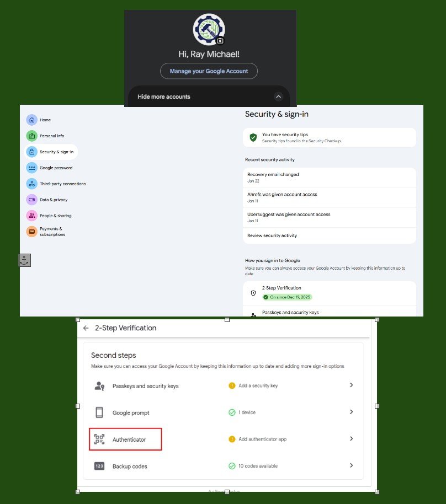The height and width of the screenshot is (504, 446).
Task: Open Third-party connections via its icon
Action: [31, 184]
